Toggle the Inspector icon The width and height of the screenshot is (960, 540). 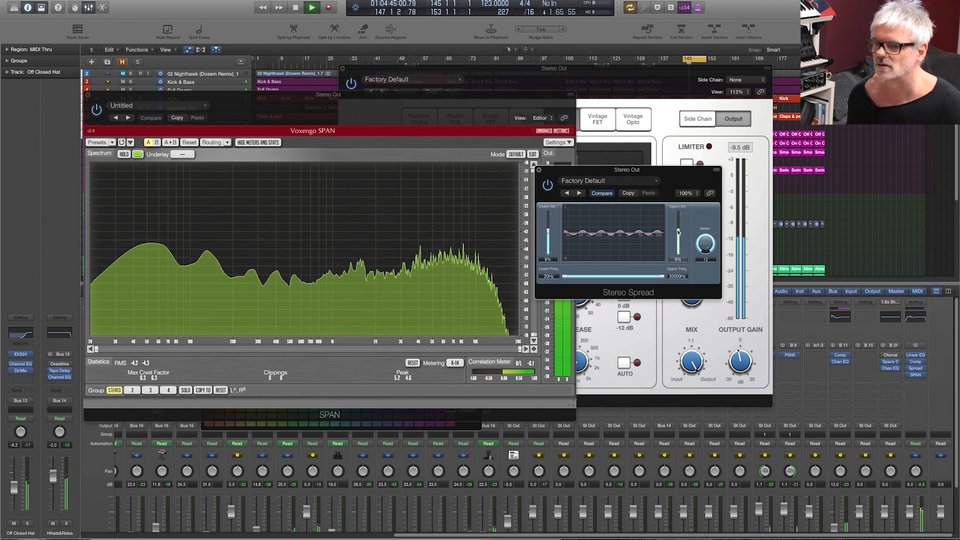click(28, 7)
